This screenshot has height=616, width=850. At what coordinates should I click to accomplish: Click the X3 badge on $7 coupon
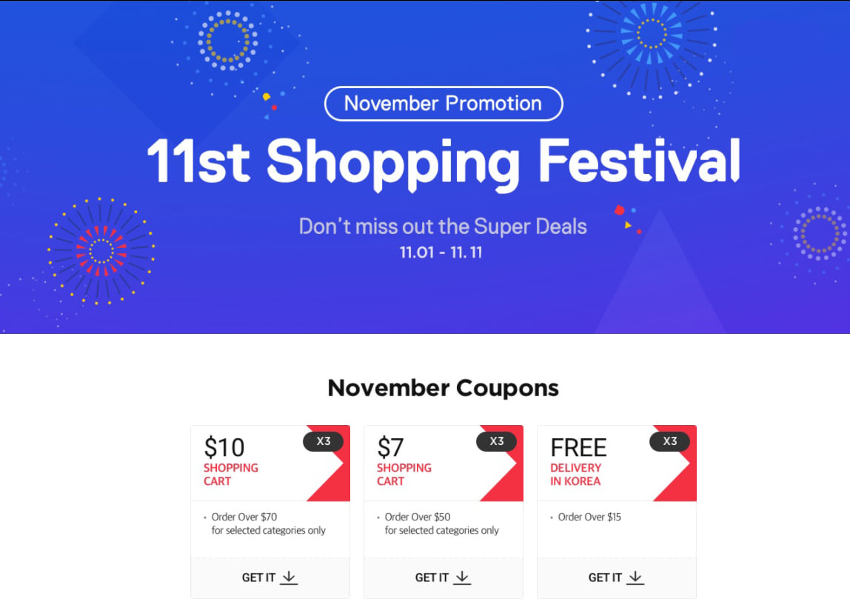(497, 441)
